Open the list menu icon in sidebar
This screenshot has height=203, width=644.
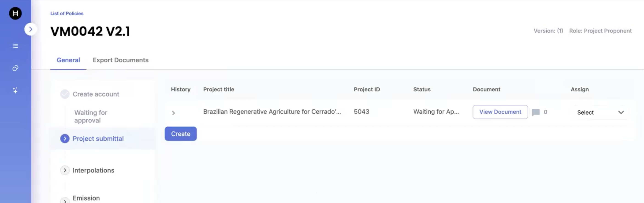pyautogui.click(x=15, y=46)
